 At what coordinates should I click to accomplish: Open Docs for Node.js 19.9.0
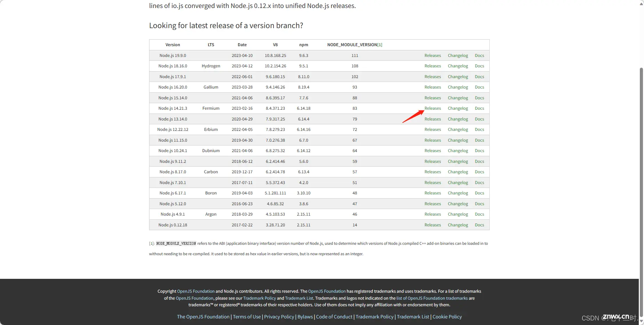tap(479, 56)
